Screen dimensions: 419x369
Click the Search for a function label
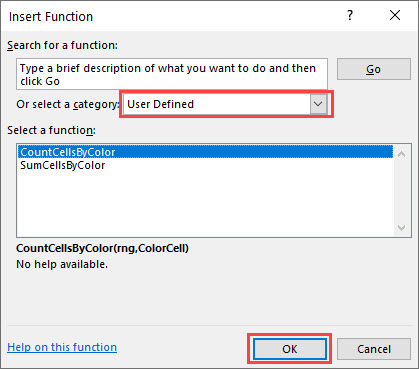pos(63,45)
